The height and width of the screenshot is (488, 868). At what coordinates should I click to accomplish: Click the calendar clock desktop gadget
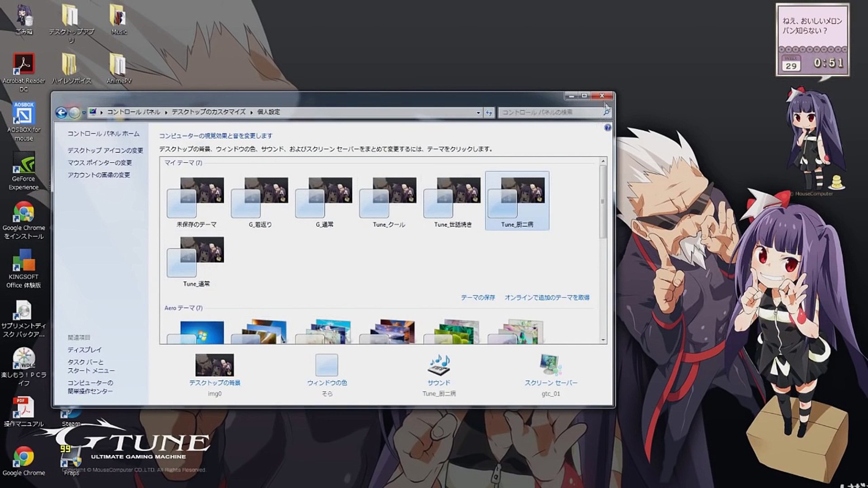coord(812,41)
